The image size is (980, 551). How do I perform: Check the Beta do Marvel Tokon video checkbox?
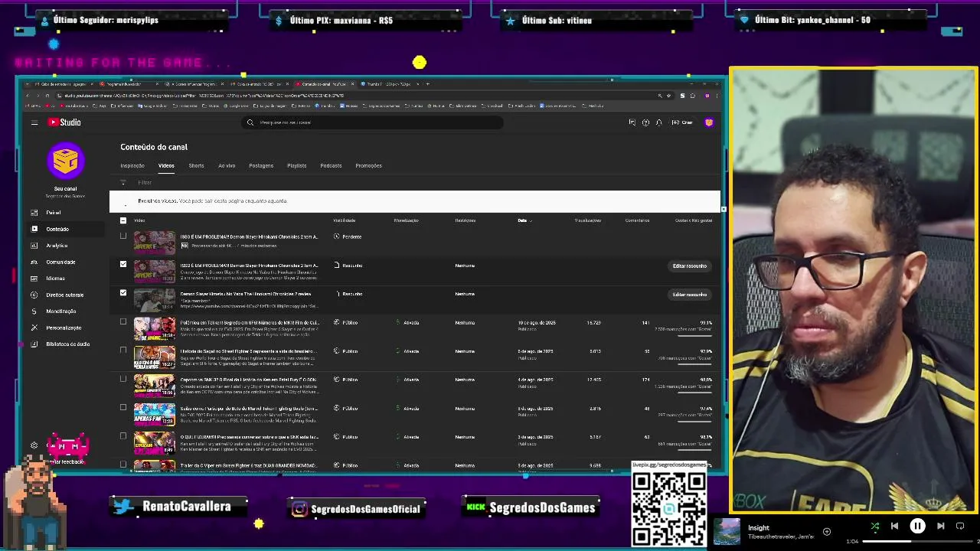(x=123, y=408)
